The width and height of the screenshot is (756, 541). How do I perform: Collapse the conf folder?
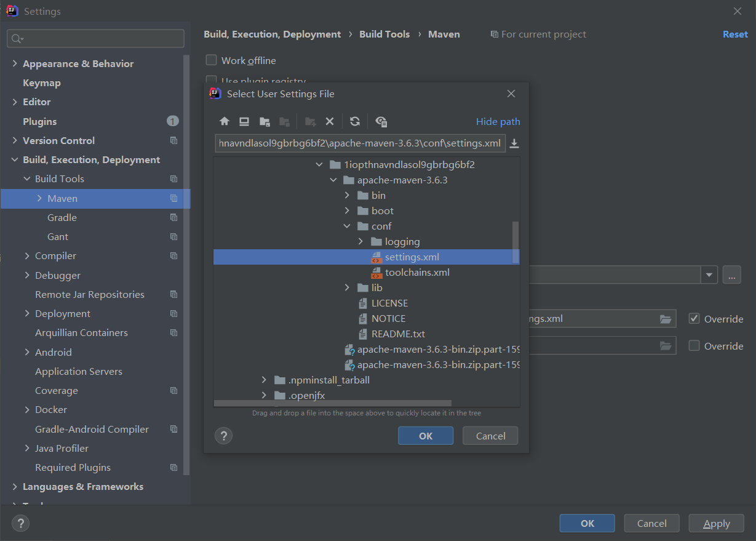(x=347, y=226)
